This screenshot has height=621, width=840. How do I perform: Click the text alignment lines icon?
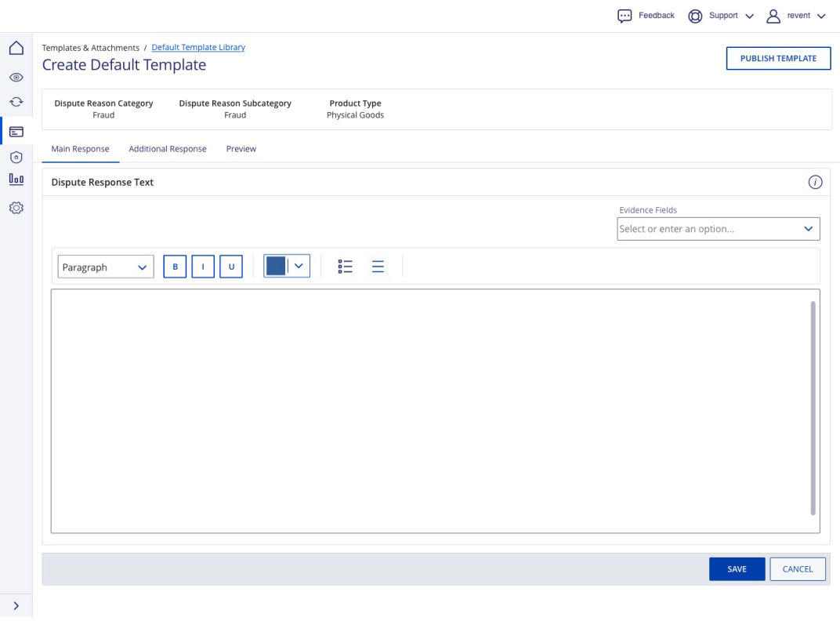(x=378, y=267)
